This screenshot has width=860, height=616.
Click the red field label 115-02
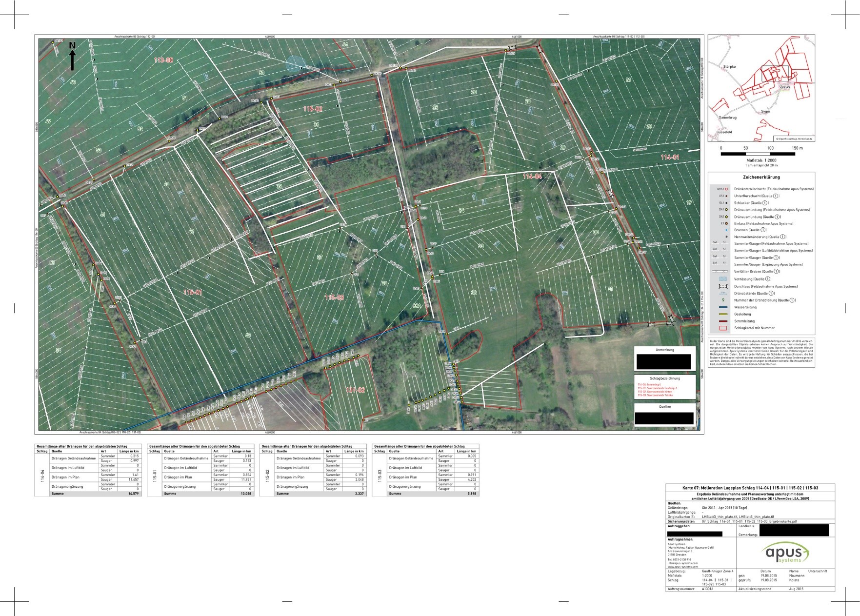point(313,109)
